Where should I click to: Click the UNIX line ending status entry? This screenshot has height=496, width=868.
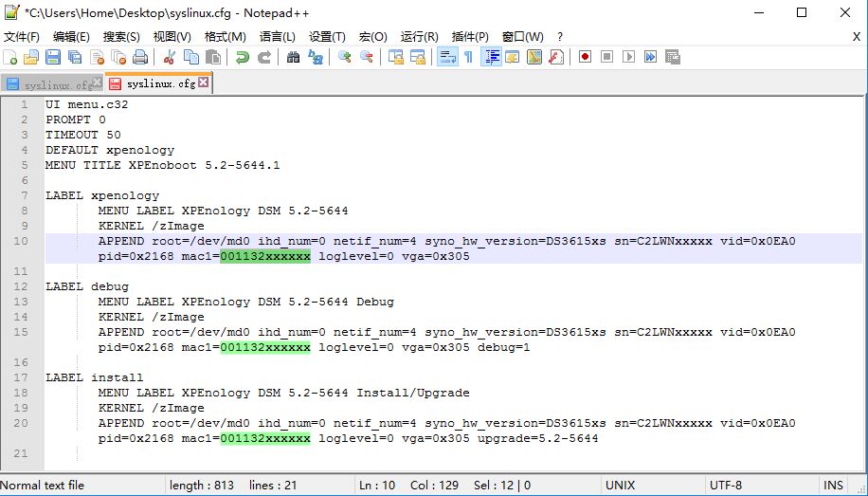tap(620, 486)
